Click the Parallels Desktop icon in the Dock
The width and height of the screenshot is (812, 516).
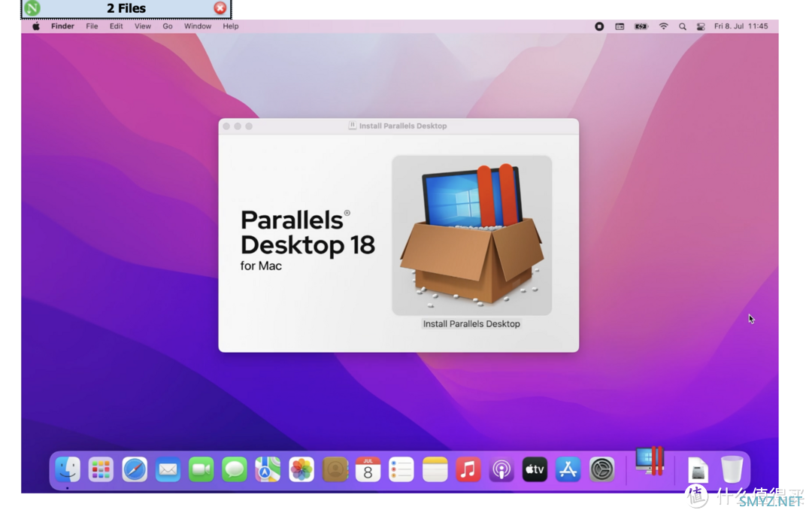tap(650, 460)
